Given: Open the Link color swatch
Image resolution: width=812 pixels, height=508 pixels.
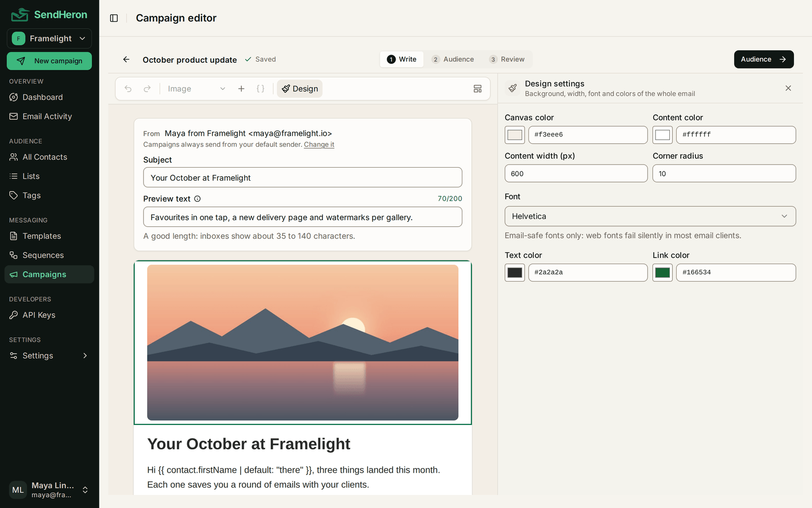Looking at the screenshot, I should (663, 272).
